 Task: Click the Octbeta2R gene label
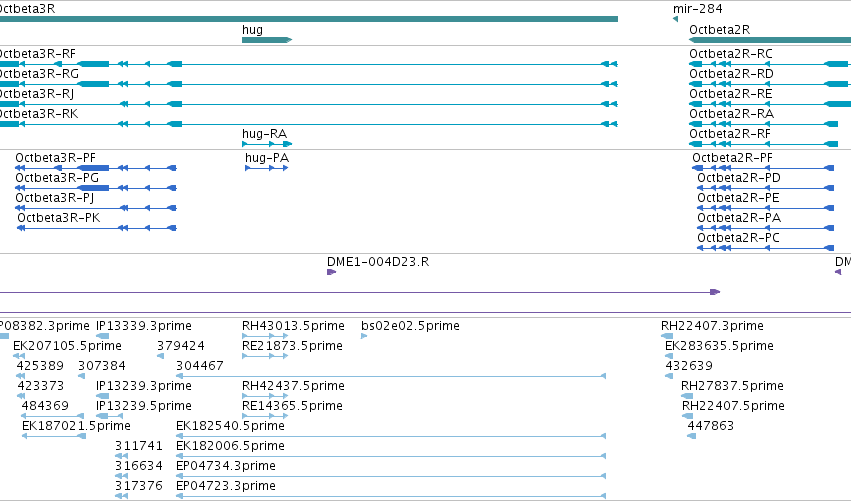[x=720, y=30]
